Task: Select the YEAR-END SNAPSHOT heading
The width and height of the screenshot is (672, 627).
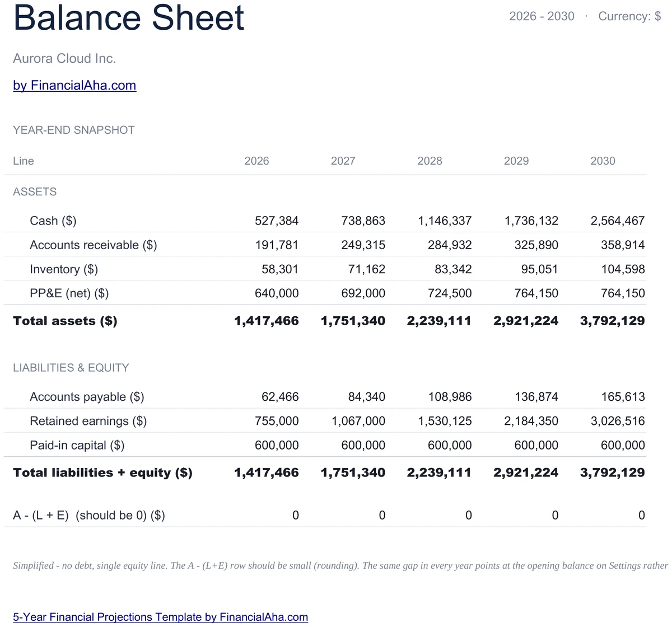Action: [x=74, y=130]
